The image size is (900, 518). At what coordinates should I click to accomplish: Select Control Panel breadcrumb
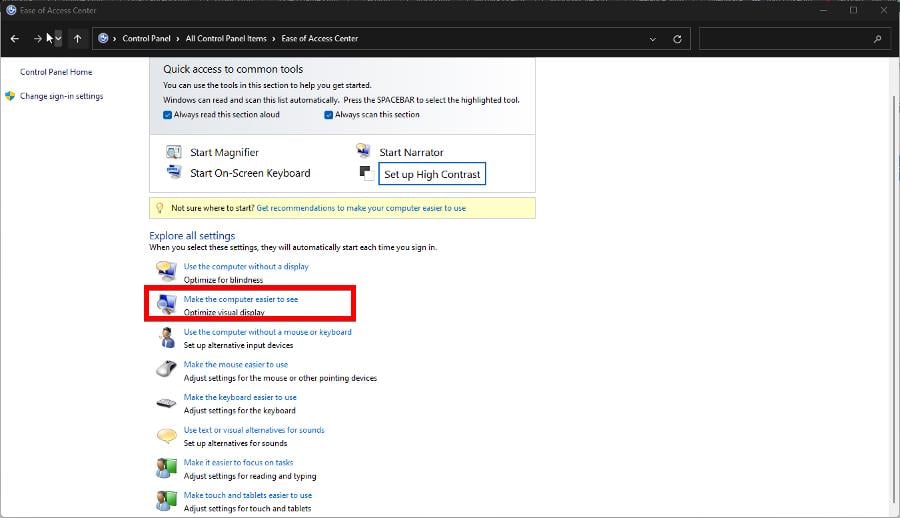(146, 38)
